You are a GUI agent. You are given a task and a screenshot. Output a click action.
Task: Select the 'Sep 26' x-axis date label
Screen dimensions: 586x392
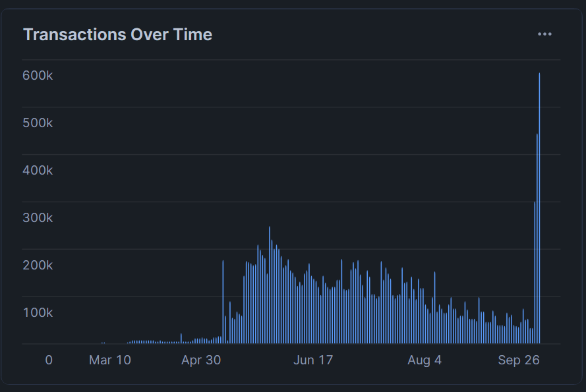coord(519,360)
